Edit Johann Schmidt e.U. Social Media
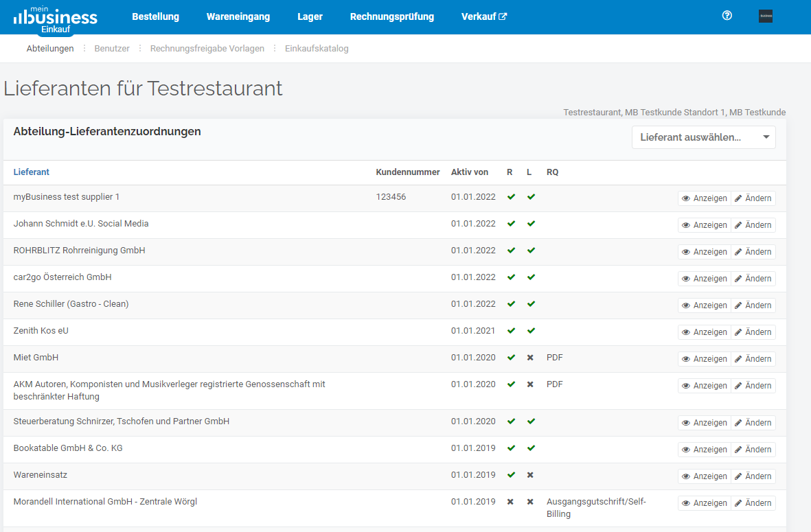This screenshot has height=532, width=811. pos(753,225)
